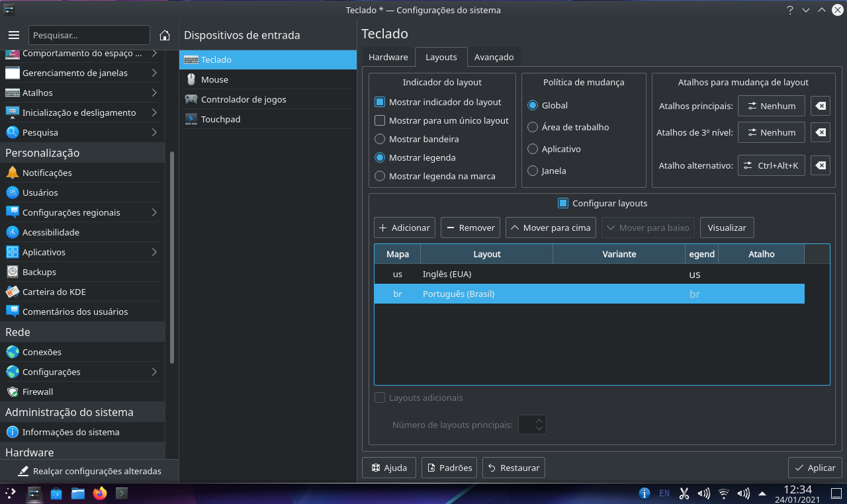Image resolution: width=847 pixels, height=504 pixels.
Task: Click the EN layout indicator in system tray
Action: tap(664, 493)
